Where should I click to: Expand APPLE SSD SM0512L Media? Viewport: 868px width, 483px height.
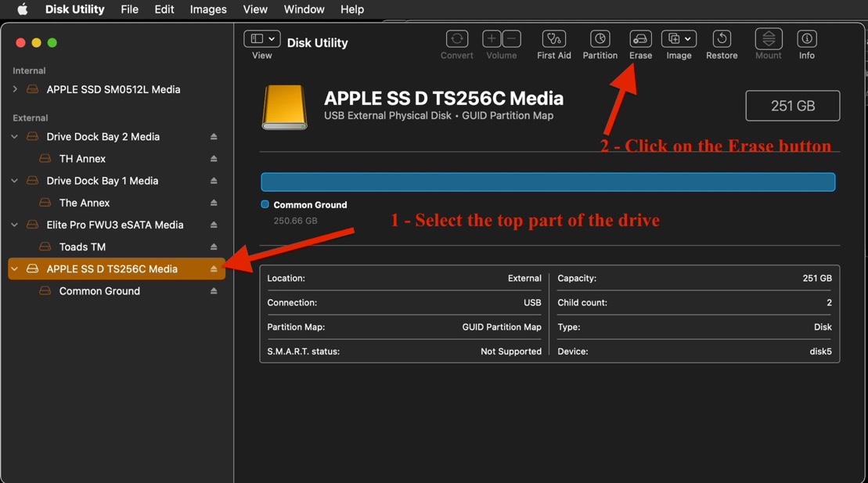[x=15, y=89]
